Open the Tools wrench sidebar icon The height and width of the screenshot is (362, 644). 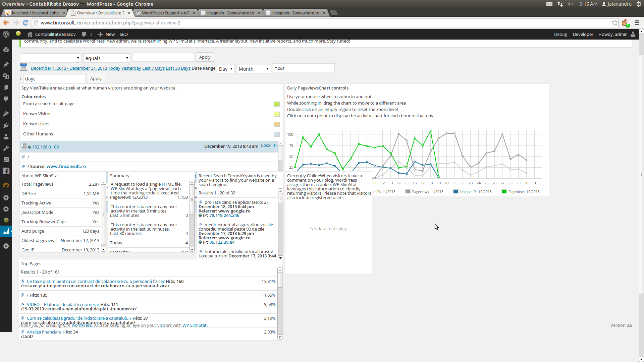pos(6,148)
